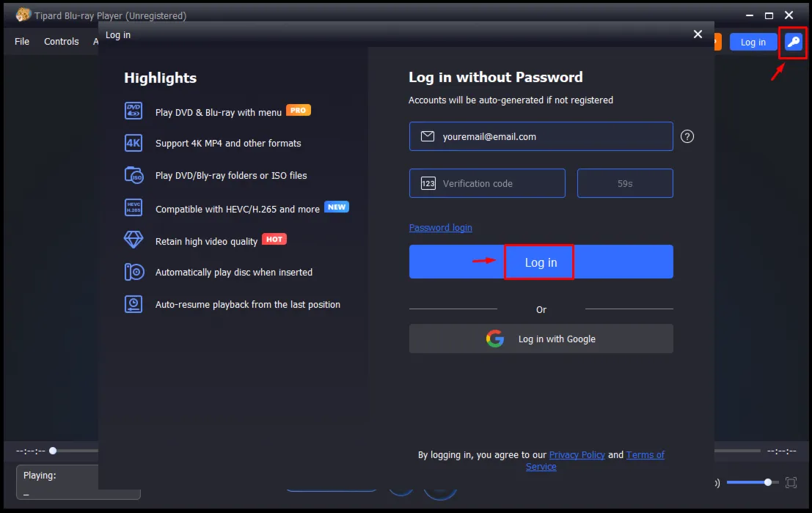Click the 'Log in without Password' heading

[496, 77]
